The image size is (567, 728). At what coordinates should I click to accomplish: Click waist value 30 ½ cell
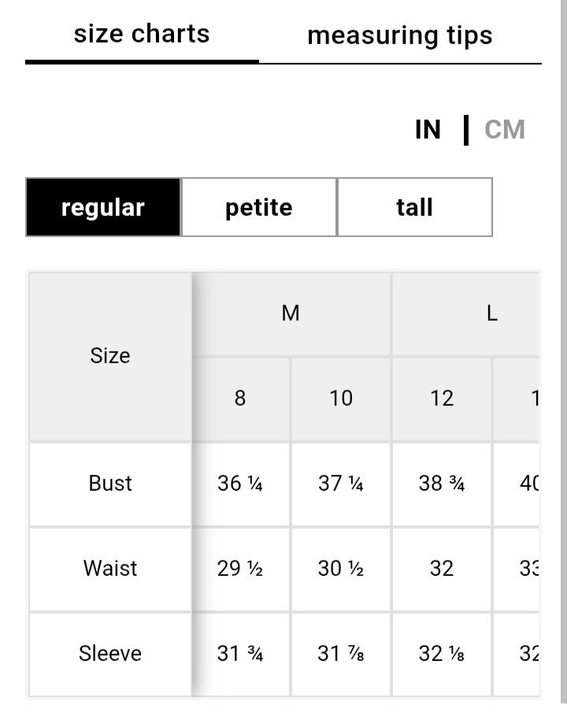click(x=341, y=569)
